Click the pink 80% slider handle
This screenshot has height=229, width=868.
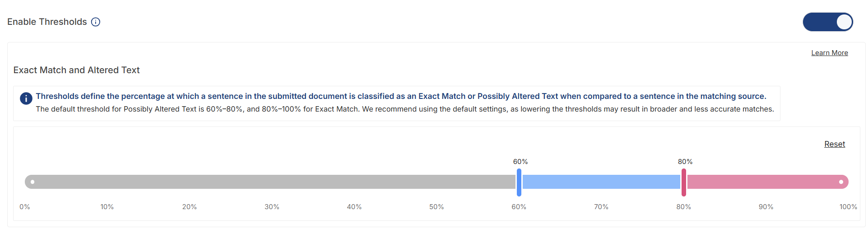pos(684,182)
